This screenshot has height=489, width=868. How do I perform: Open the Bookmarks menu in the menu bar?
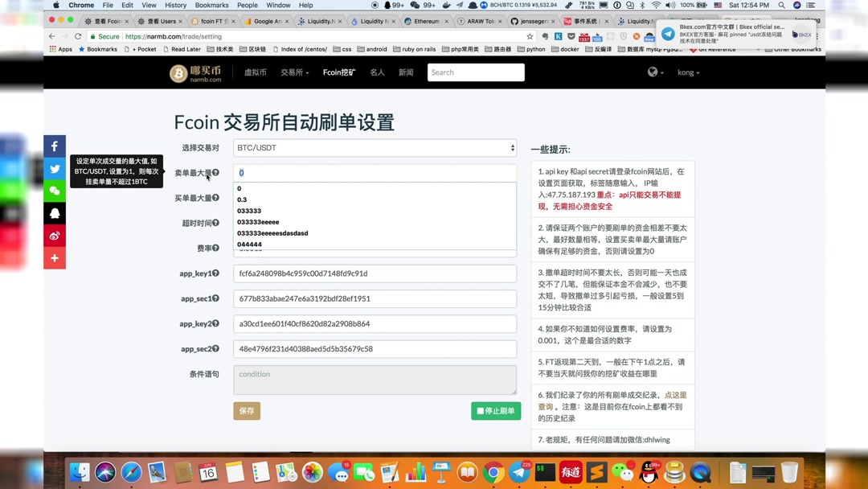(x=211, y=5)
